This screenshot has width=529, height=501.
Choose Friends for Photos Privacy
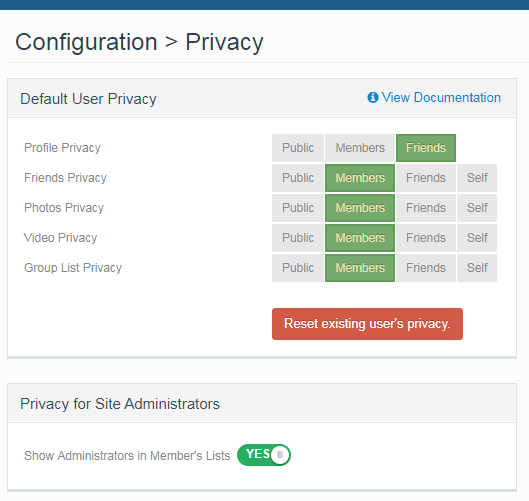[x=426, y=208]
